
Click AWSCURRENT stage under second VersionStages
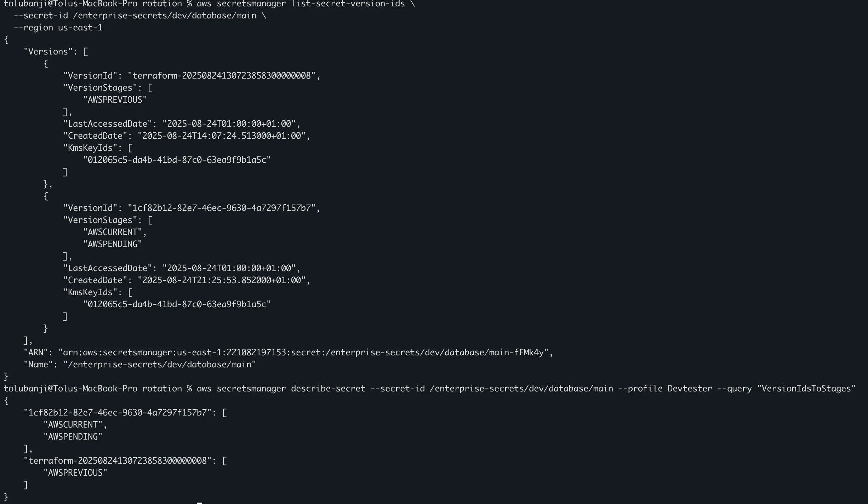(x=113, y=232)
